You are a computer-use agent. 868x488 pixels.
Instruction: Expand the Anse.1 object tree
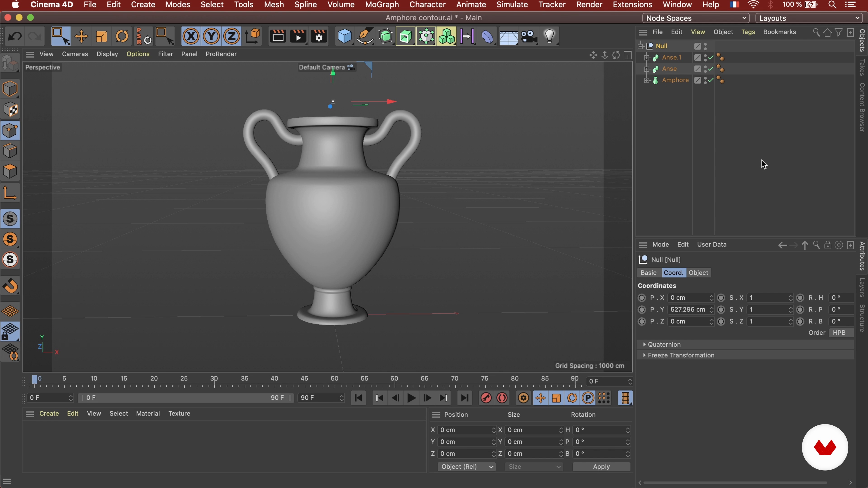click(647, 58)
